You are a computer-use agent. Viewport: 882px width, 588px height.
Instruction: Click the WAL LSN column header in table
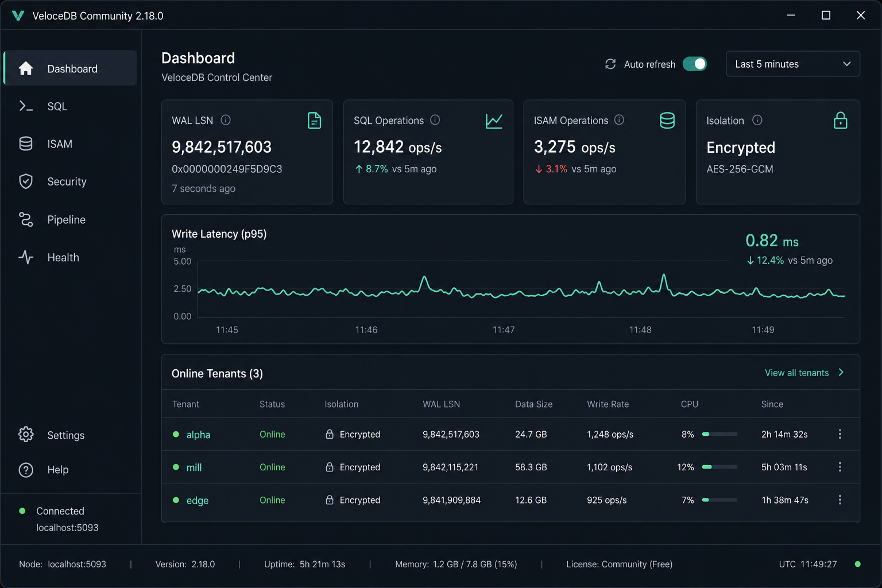(441, 404)
